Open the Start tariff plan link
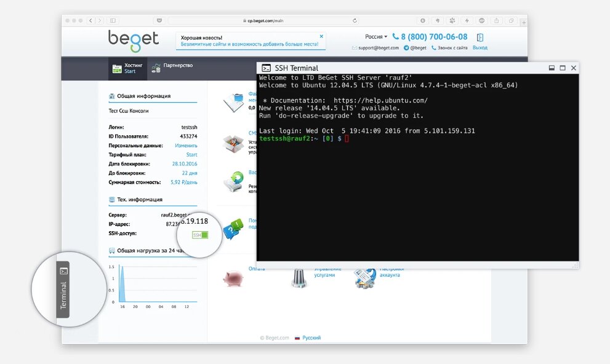 click(x=191, y=154)
